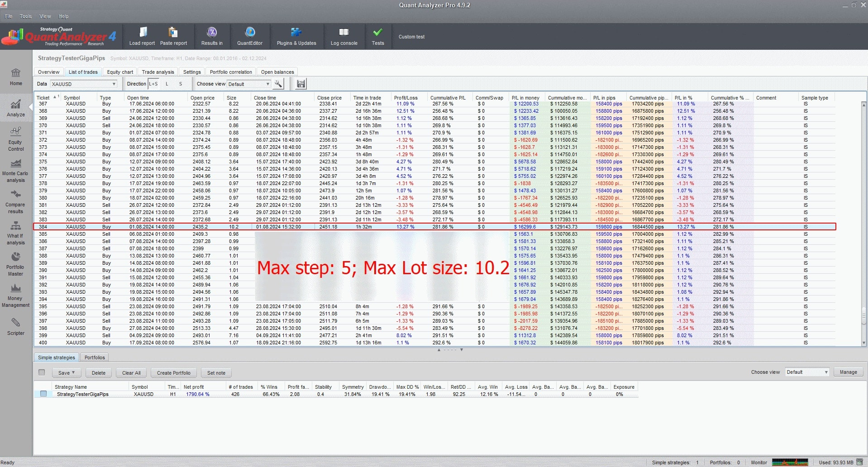Go to Home in sidebar

click(x=16, y=77)
